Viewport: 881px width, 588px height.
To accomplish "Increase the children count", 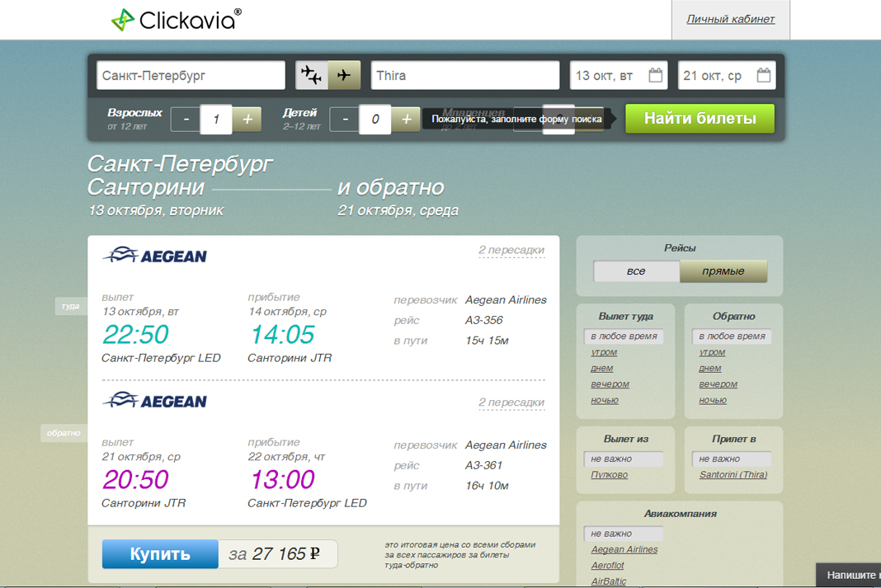I will coord(406,119).
